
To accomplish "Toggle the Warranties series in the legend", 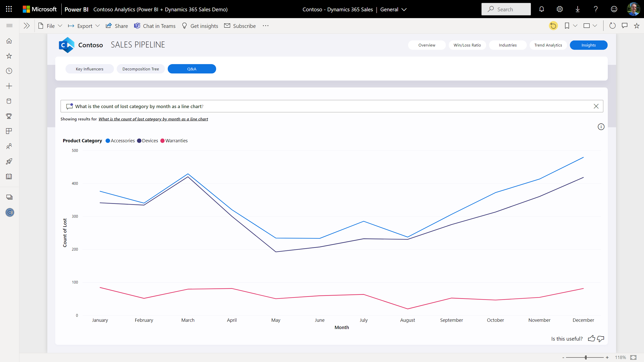I will click(174, 141).
